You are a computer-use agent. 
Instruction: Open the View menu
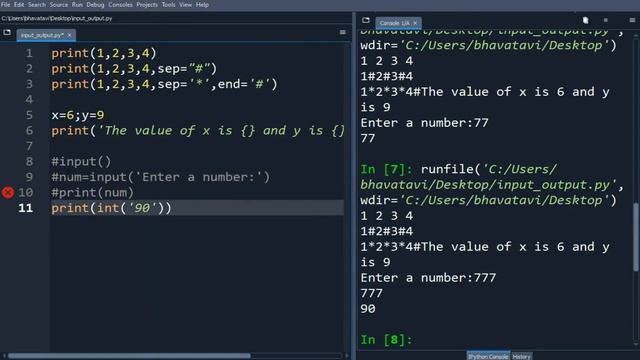(x=185, y=5)
